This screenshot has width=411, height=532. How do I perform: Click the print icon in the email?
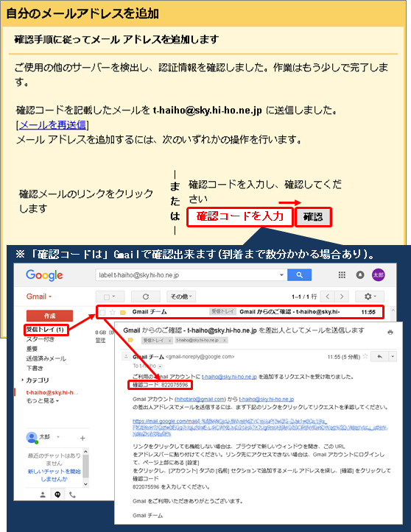pos(390,332)
